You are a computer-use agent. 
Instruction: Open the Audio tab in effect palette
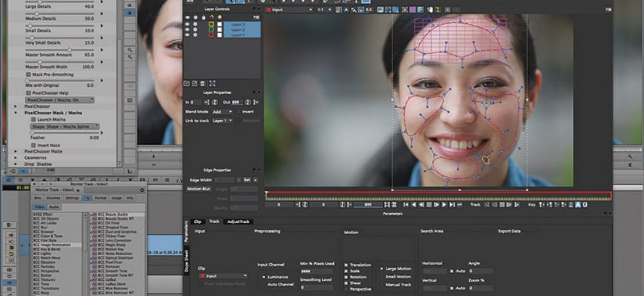pyautogui.click(x=54, y=207)
